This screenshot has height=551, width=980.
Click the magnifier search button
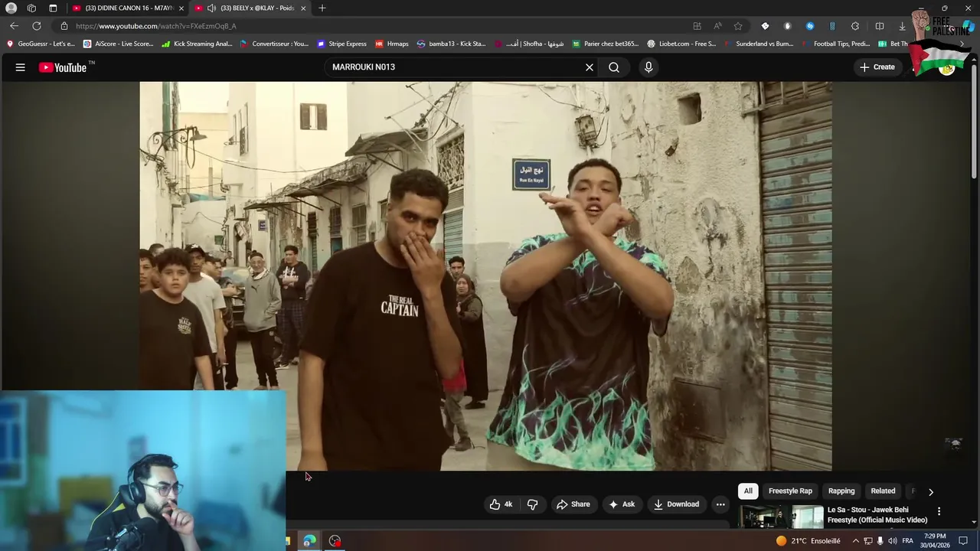pyautogui.click(x=614, y=67)
